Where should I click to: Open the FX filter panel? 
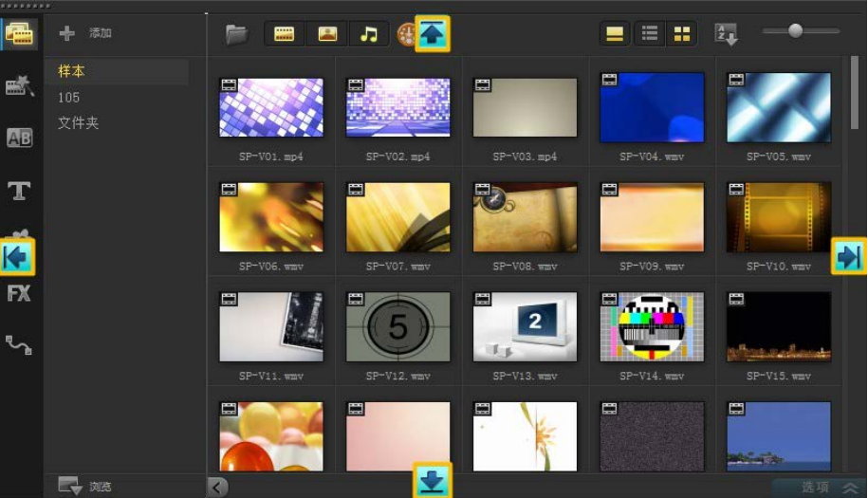pos(20,294)
